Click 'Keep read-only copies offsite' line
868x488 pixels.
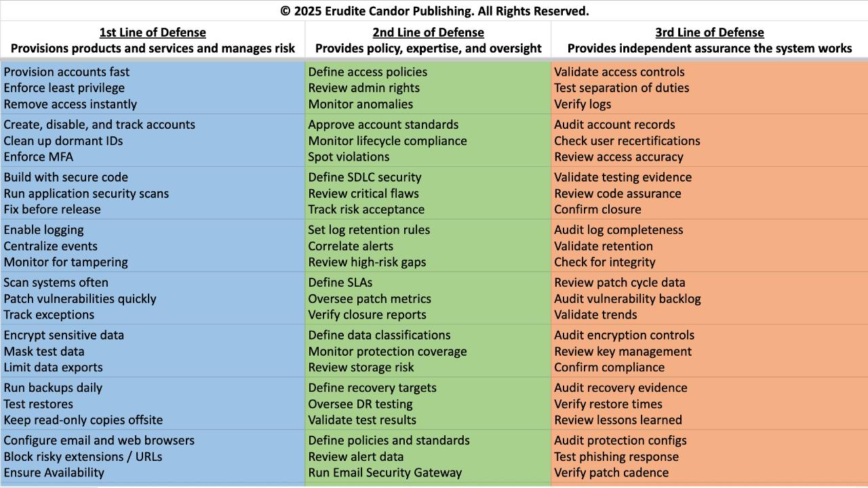click(x=83, y=420)
